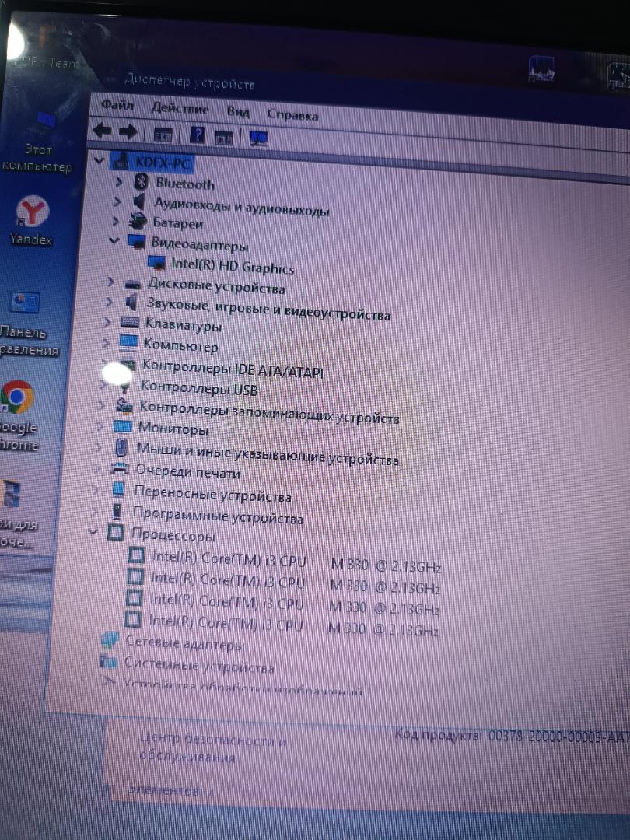Select the Intel(R) HD Graphics device
The image size is (630, 840).
coord(233,267)
